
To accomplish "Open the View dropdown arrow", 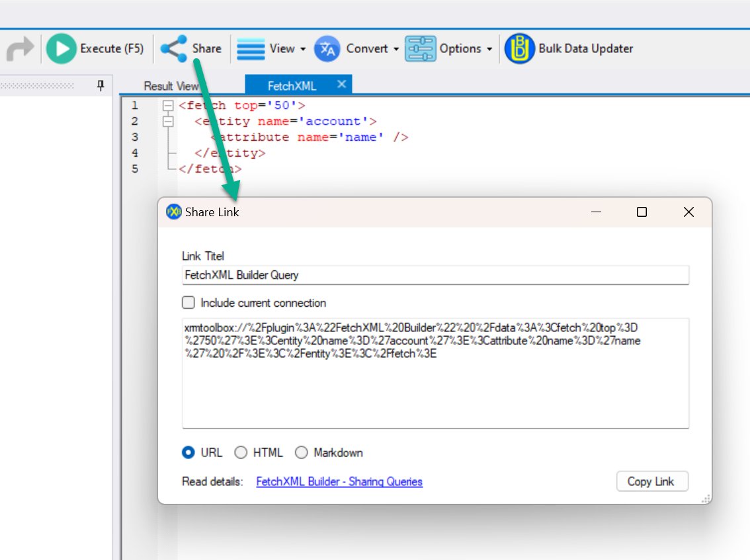I will tap(303, 50).
